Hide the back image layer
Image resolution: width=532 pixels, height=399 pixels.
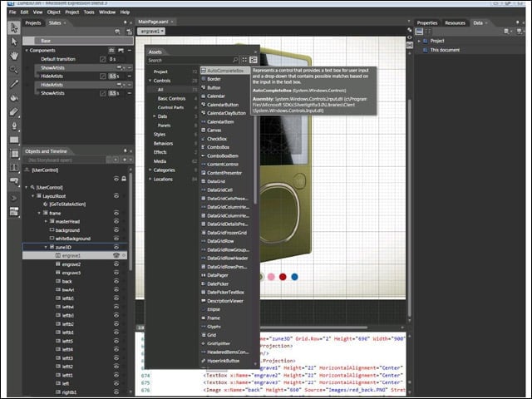116,281
